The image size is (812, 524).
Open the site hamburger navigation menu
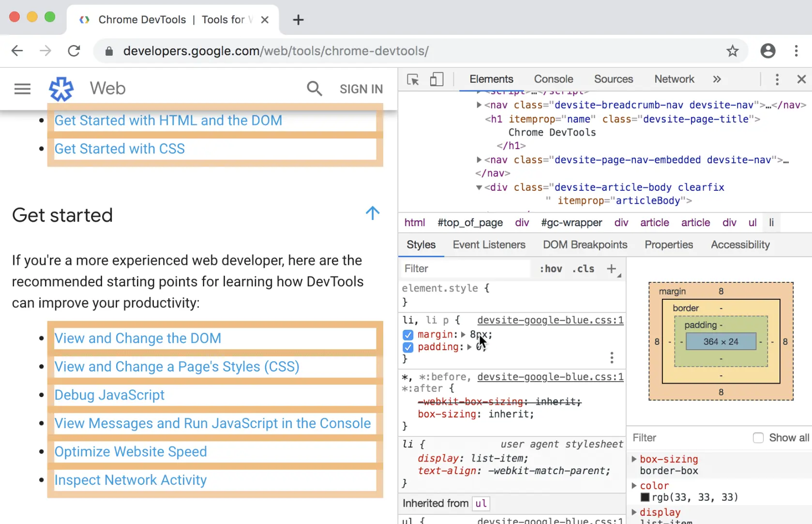[22, 89]
